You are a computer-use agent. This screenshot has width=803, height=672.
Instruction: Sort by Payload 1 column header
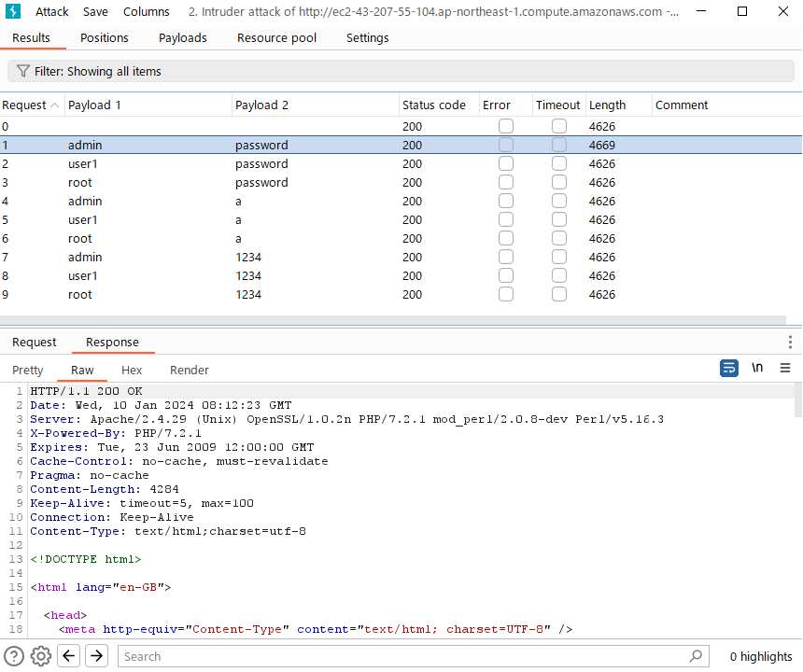[148, 105]
